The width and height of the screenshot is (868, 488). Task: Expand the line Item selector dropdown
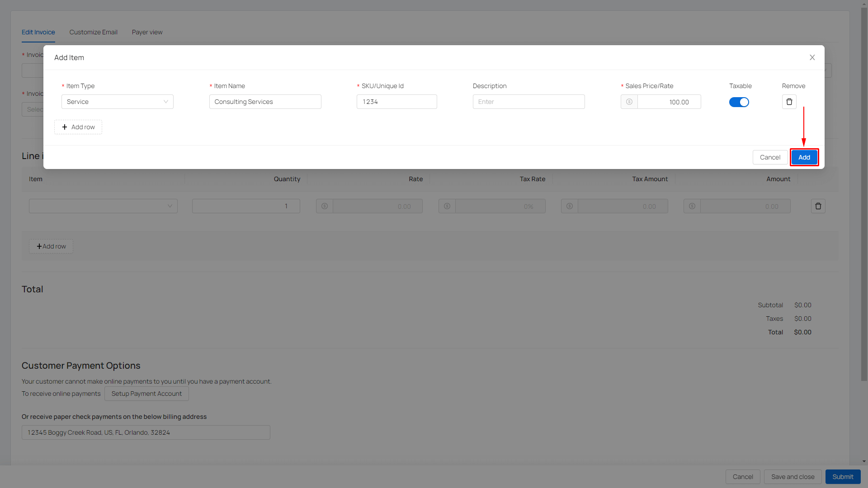(x=103, y=206)
